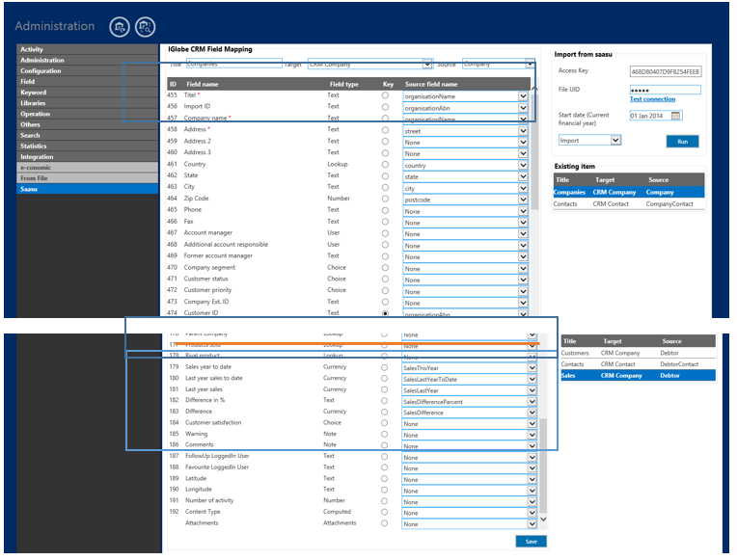The image size is (737, 560).
Task: Click the Access Key input field
Action: (x=665, y=71)
